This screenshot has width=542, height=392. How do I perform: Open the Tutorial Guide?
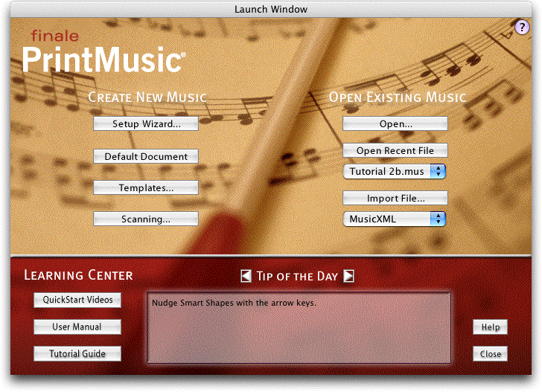77,353
